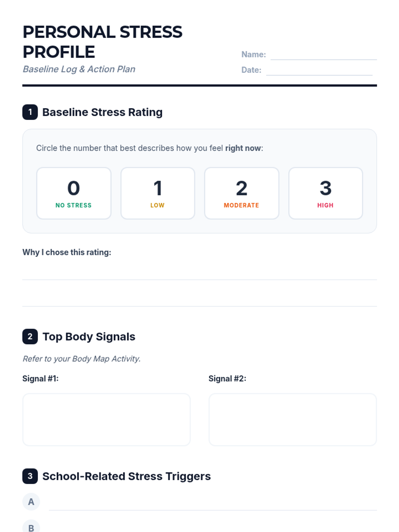This screenshot has height=532, width=399.
Task: Click the Signal #1 text box
Action: (106, 420)
